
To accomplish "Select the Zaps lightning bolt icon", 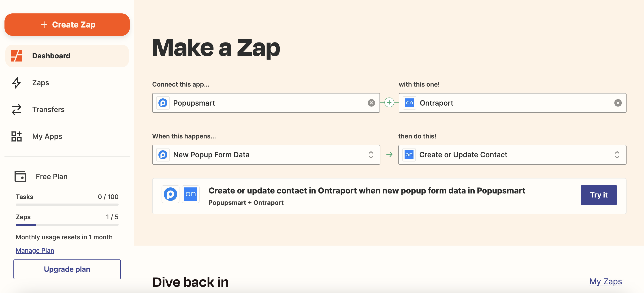I will (x=16, y=83).
